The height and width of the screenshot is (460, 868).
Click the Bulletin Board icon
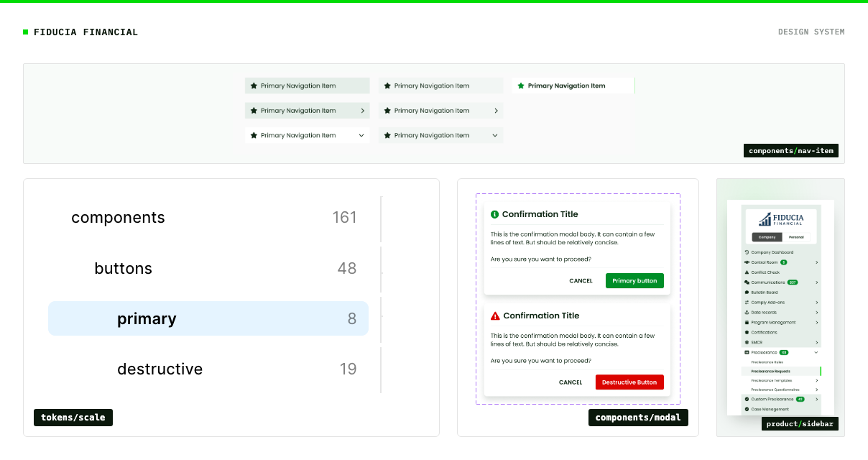[x=747, y=293]
